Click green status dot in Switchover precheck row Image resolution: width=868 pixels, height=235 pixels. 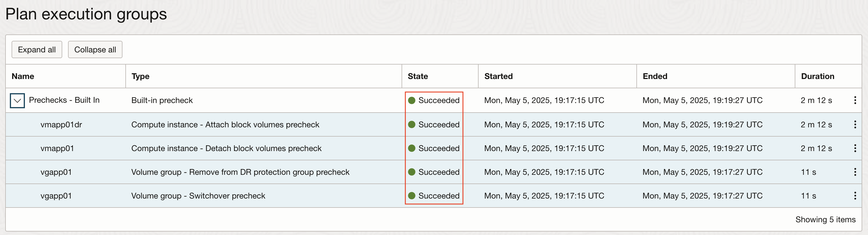coord(411,196)
